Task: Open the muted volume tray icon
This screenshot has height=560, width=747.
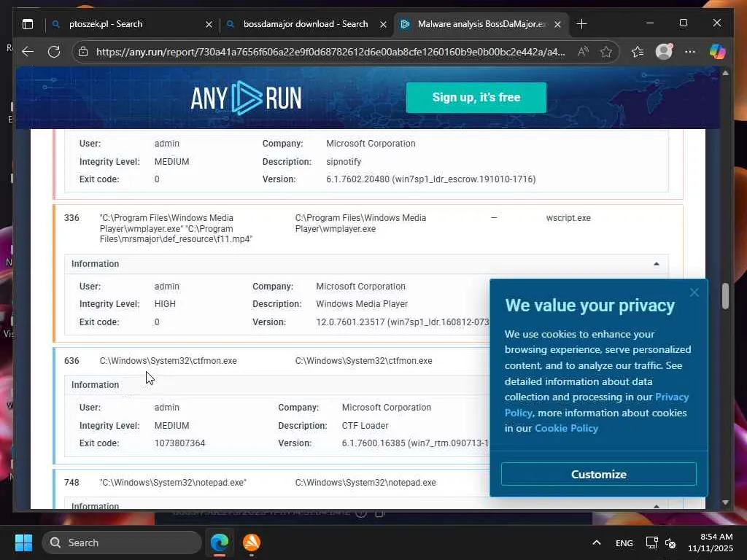Action: (670, 542)
